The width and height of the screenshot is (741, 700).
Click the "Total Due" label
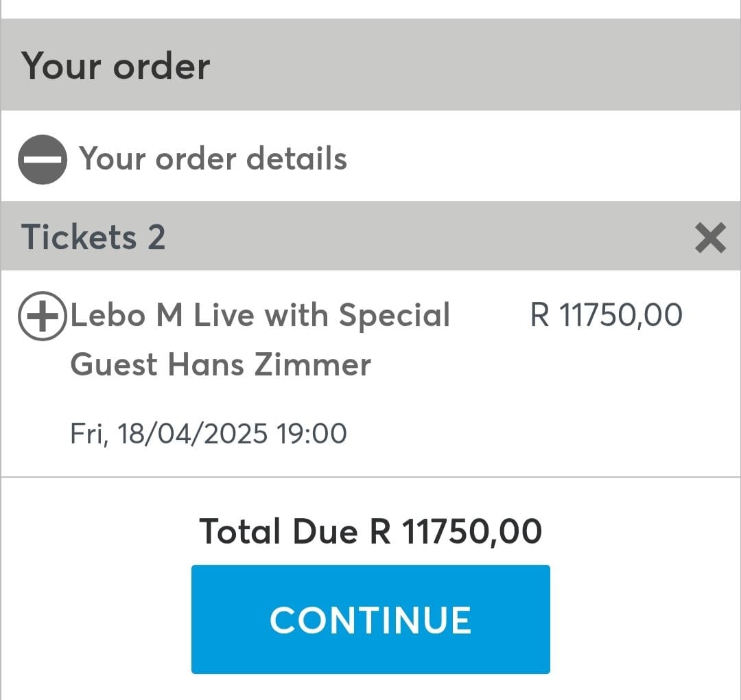279,532
